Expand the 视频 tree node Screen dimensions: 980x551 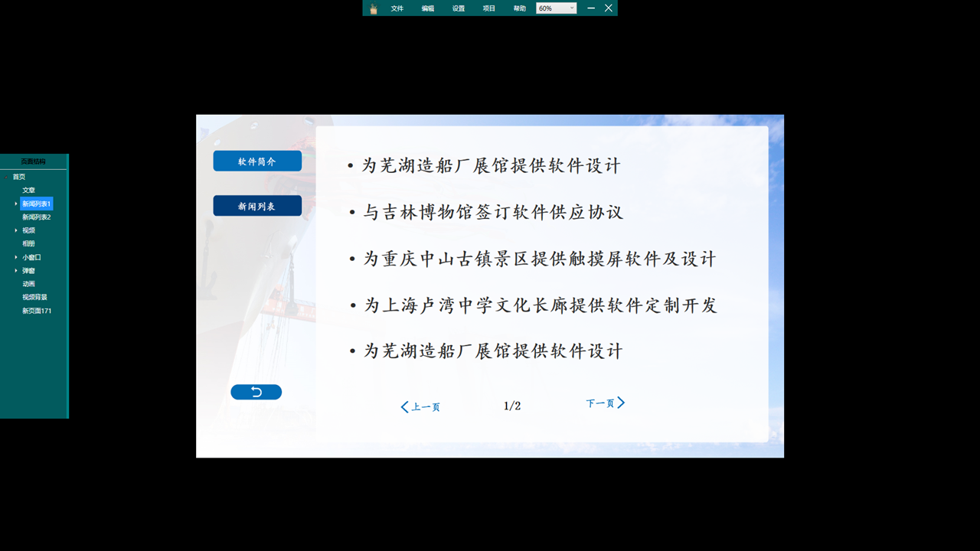[x=16, y=230]
